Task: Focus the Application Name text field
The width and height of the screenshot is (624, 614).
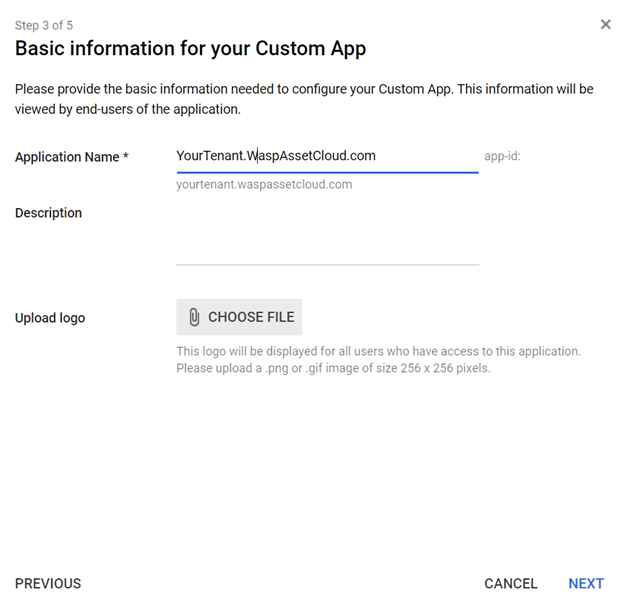Action: point(326,156)
